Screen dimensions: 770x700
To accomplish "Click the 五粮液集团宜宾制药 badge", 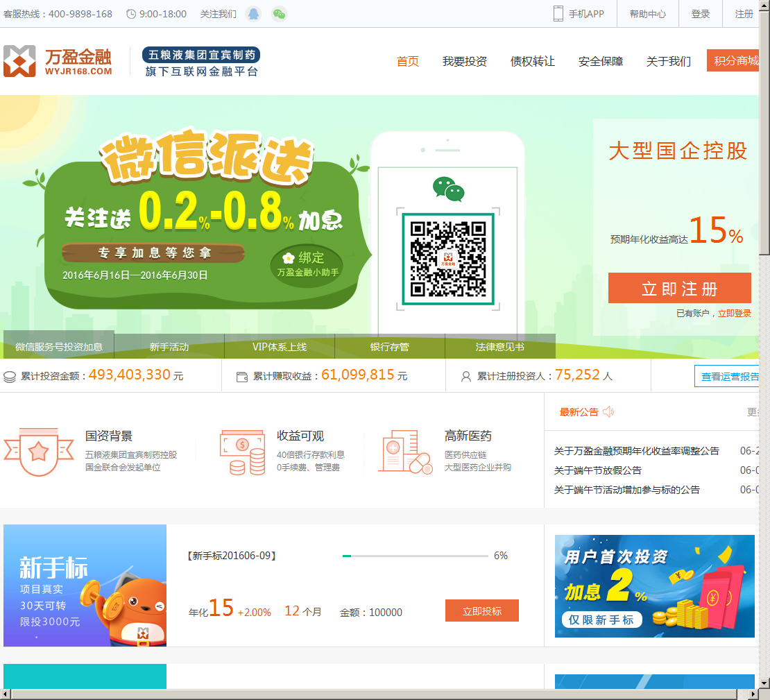I will pyautogui.click(x=201, y=55).
